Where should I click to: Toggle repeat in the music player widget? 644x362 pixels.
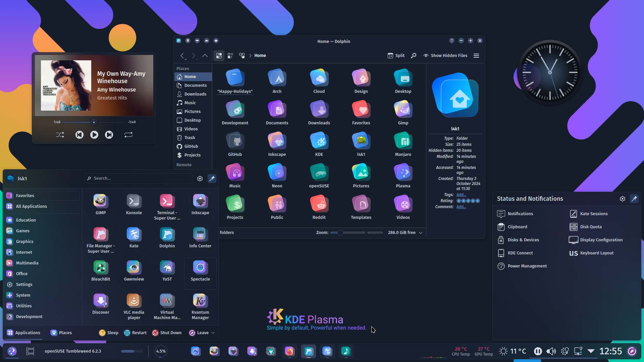click(128, 135)
